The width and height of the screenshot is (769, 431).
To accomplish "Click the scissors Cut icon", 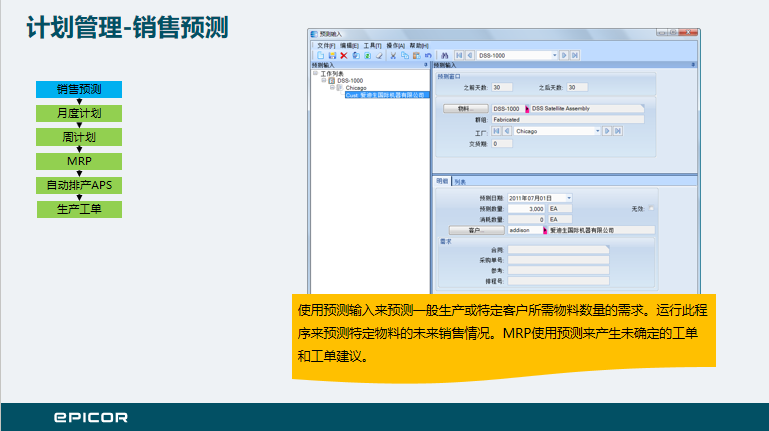I will pyautogui.click(x=393, y=55).
